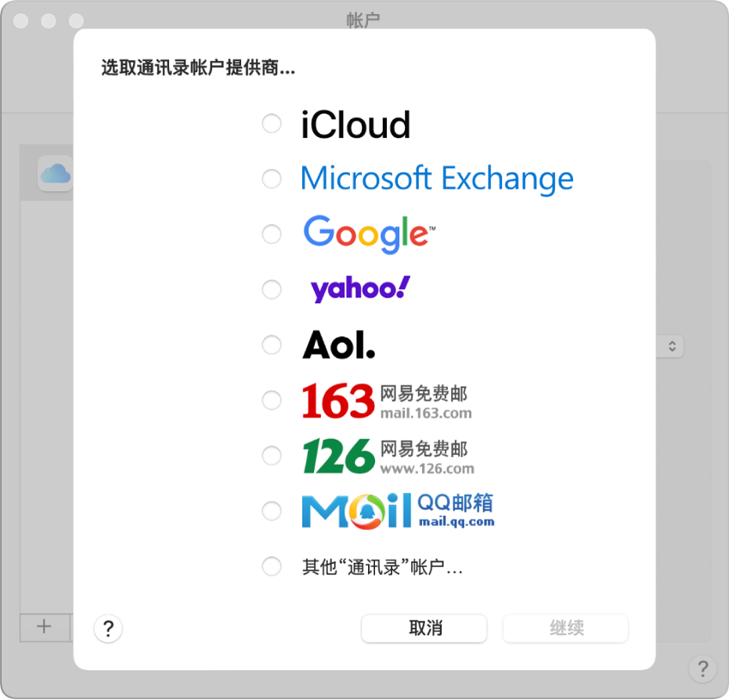The width and height of the screenshot is (729, 700).
Task: Click the Microsoft Exchange logo
Action: (x=437, y=179)
